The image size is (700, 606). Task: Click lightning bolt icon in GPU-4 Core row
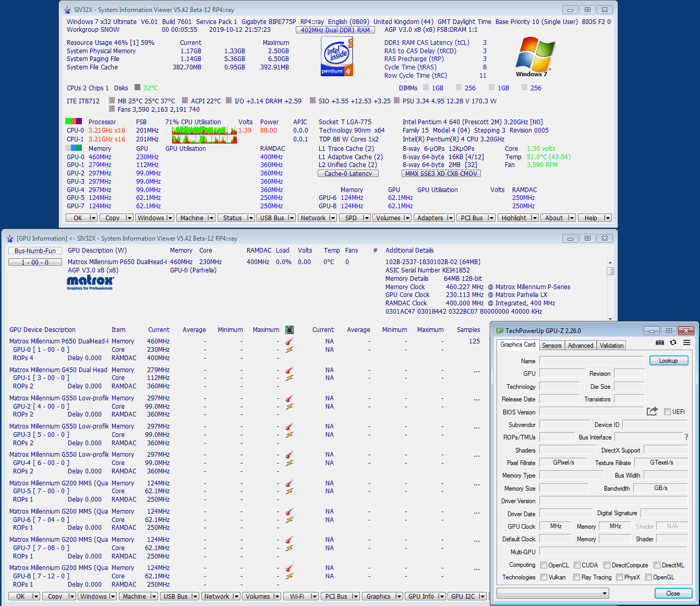click(289, 463)
